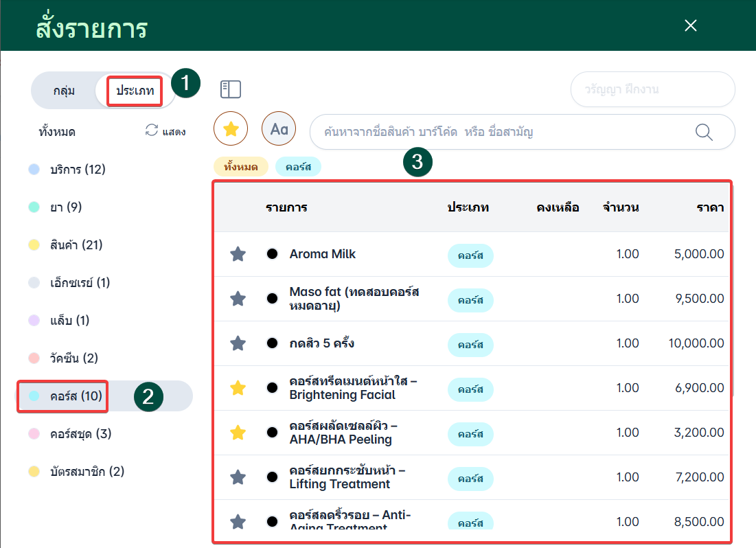The height and width of the screenshot is (548, 756).
Task: Click the คอร์ส filter chip
Action: click(x=298, y=166)
